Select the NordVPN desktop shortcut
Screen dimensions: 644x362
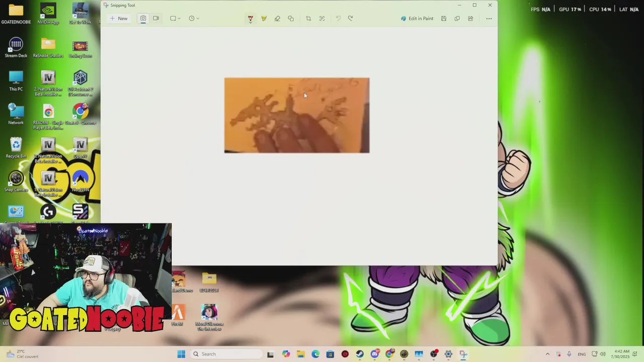point(80,182)
